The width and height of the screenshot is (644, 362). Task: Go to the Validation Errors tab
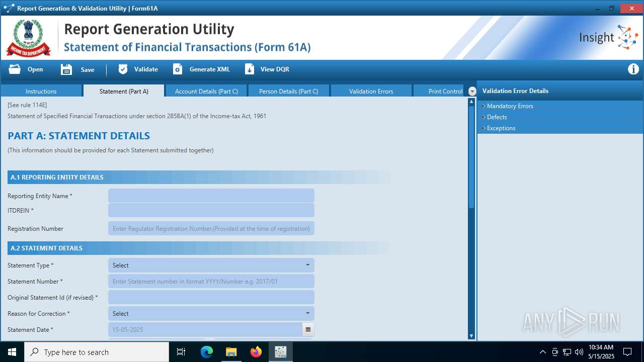point(371,91)
